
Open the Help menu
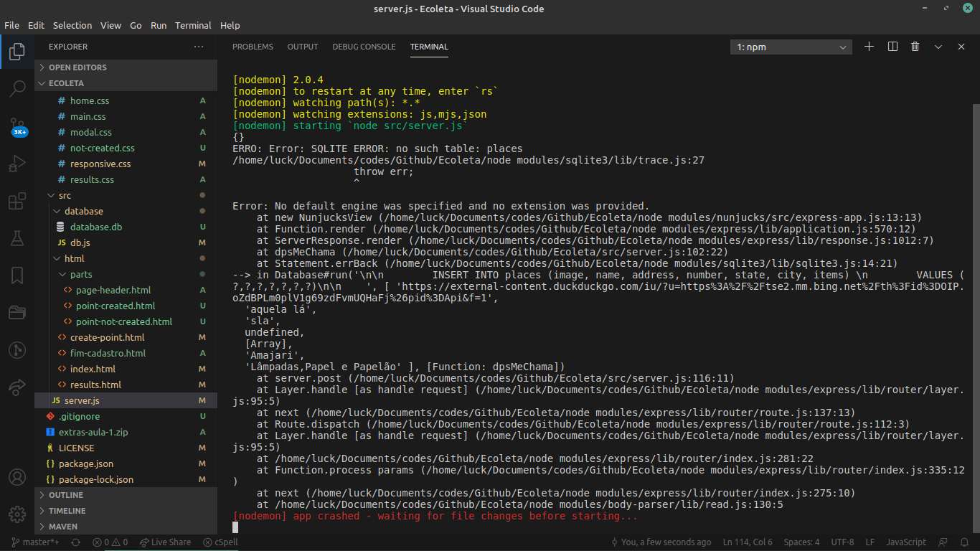click(x=230, y=25)
